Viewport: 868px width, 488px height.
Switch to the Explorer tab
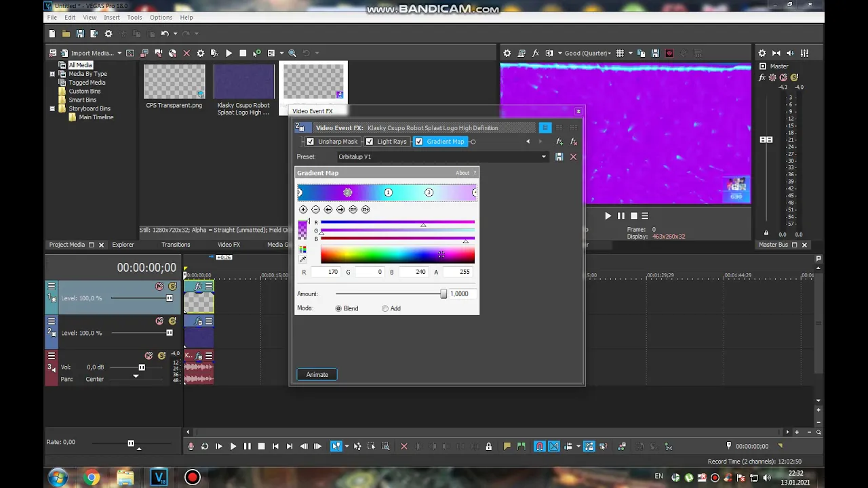click(123, 245)
